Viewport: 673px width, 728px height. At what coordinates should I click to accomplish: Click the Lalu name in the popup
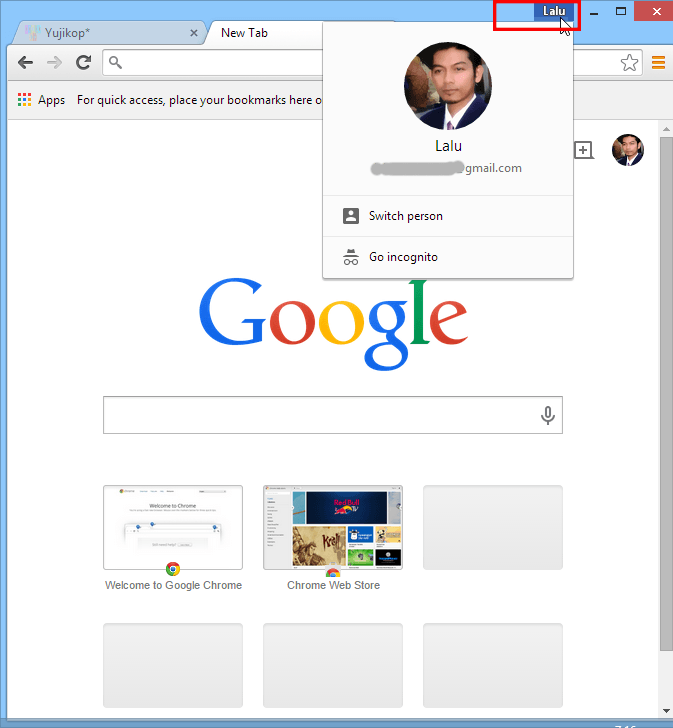coord(448,146)
